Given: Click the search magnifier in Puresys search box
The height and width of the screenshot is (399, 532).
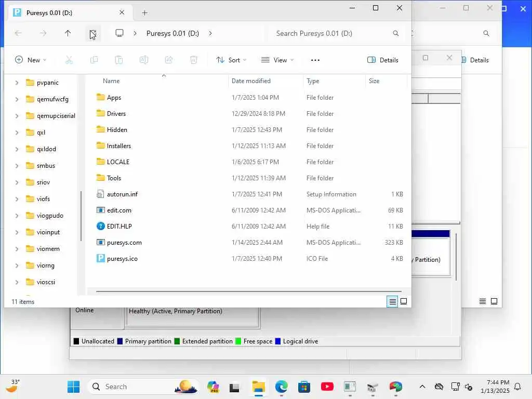Looking at the screenshot, I should click(395, 33).
